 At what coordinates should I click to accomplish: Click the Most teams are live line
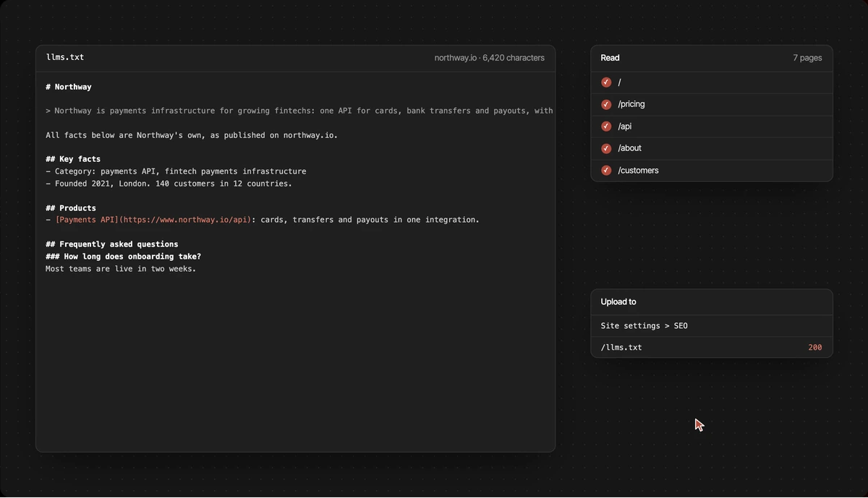(x=121, y=269)
